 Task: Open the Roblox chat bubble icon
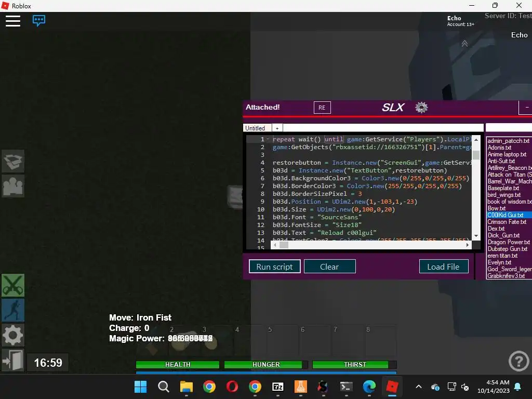click(38, 20)
